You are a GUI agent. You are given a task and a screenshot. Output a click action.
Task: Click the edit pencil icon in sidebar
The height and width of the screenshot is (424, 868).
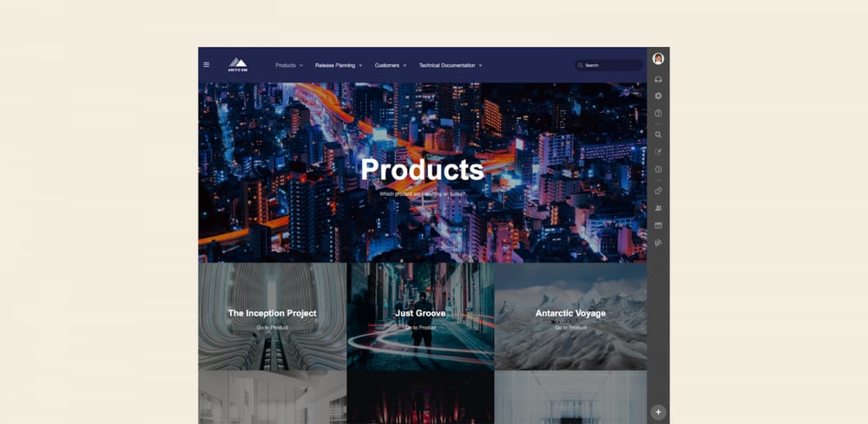tap(658, 152)
